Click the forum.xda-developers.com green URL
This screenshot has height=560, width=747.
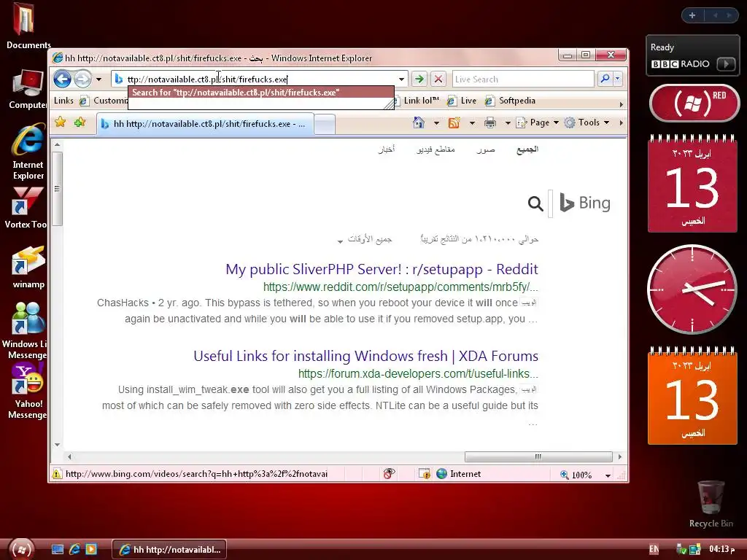click(418, 374)
